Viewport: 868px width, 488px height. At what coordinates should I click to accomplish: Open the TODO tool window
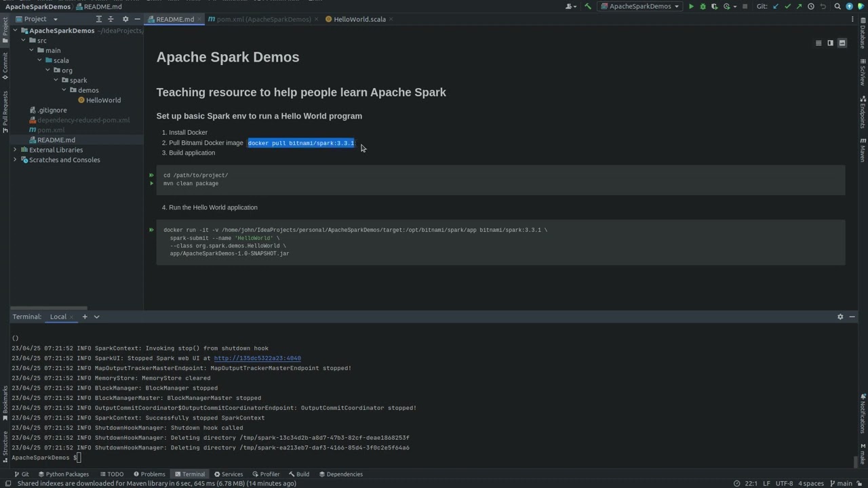112,474
